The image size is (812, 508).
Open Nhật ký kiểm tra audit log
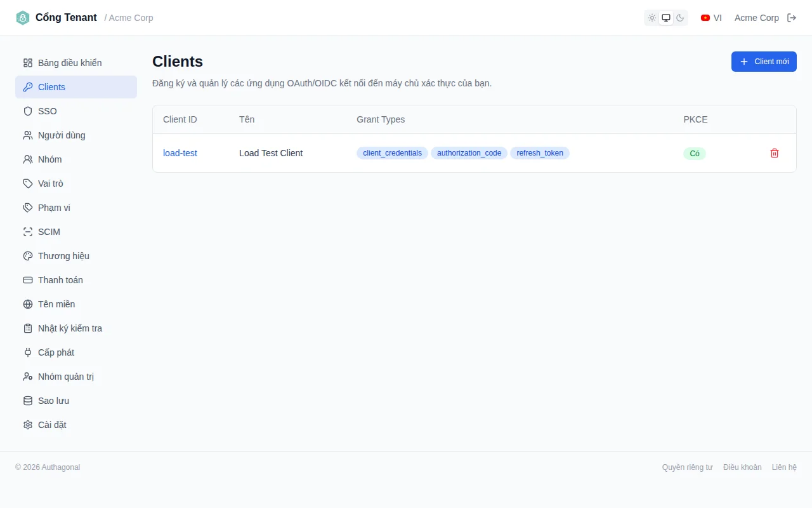coord(76,328)
